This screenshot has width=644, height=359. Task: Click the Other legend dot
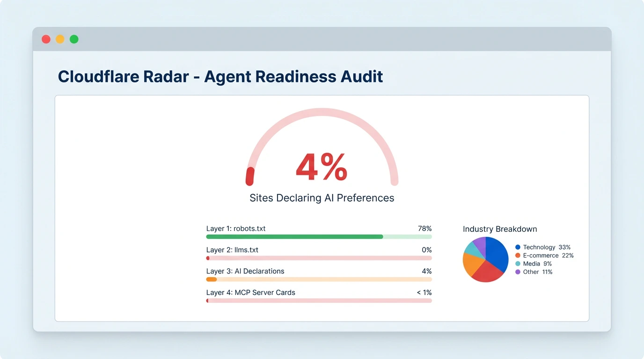517,272
